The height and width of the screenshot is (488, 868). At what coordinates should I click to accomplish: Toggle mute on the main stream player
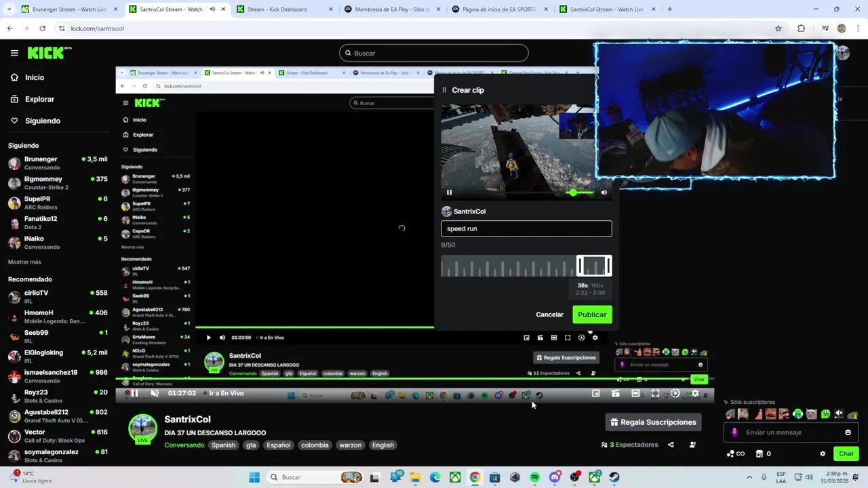[x=154, y=393]
